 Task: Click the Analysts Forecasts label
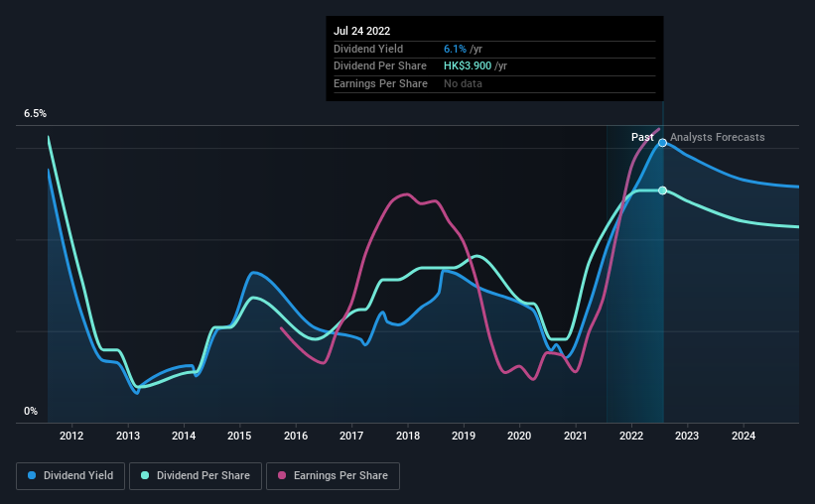[718, 137]
